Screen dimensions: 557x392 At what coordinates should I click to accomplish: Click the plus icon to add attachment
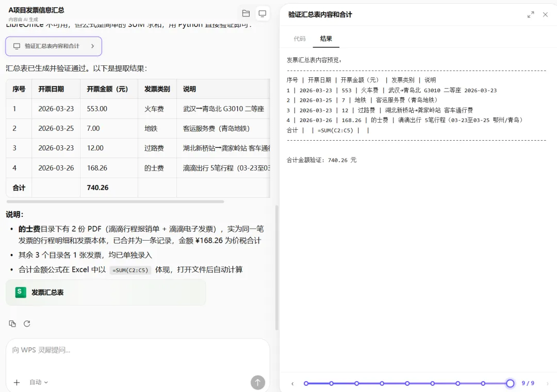coord(17,382)
